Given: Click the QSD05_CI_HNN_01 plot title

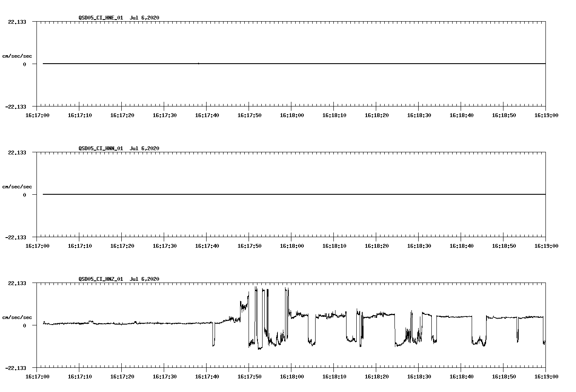Looking at the screenshot, I should (119, 148).
